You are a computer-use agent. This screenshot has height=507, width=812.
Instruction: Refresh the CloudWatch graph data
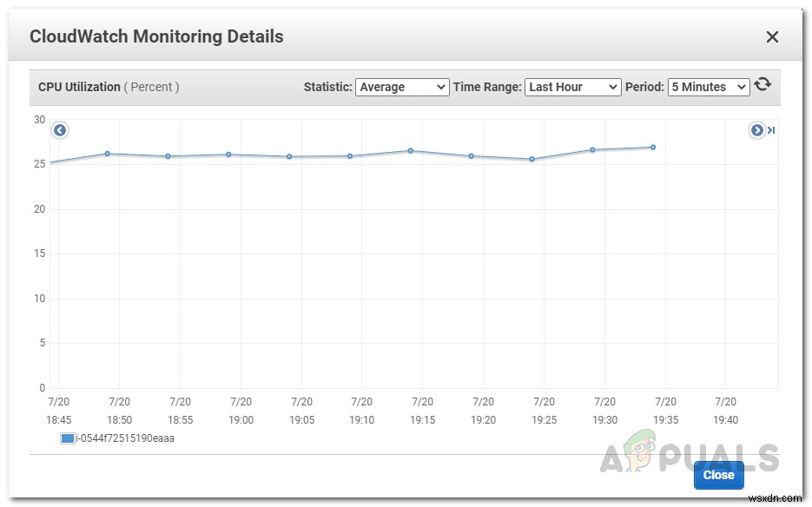(x=762, y=84)
